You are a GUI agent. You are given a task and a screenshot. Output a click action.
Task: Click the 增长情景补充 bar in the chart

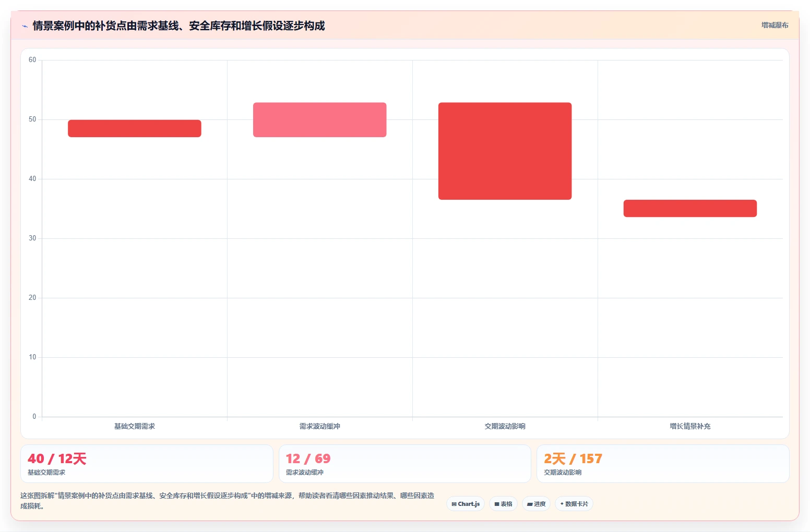690,208
